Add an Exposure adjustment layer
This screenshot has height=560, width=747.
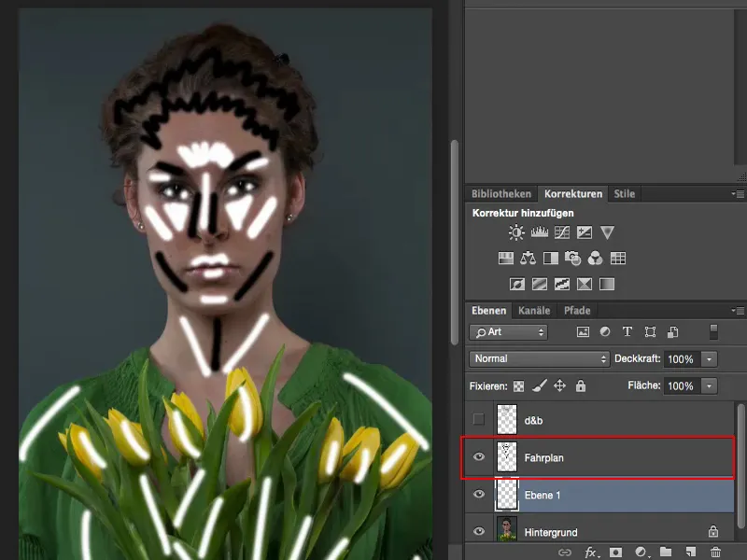click(x=585, y=232)
